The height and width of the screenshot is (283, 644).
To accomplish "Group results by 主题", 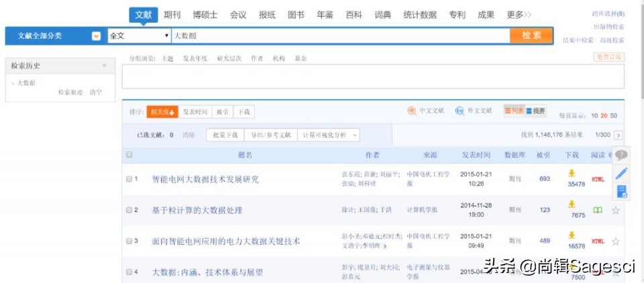I will [168, 59].
